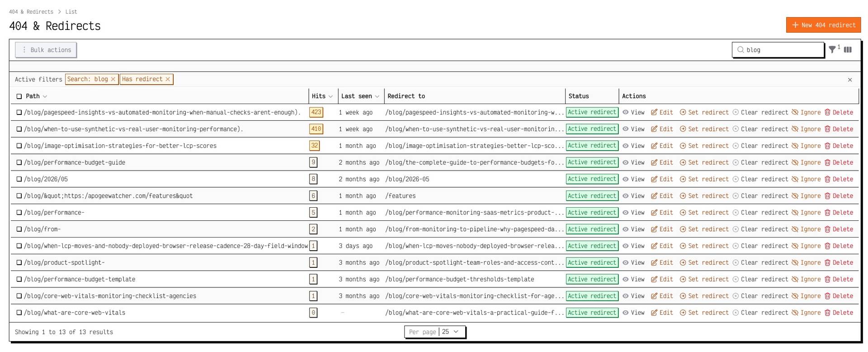868x352 pixels.
Task: Ignore the /blog/product-spotlight- row
Action: click(806, 263)
